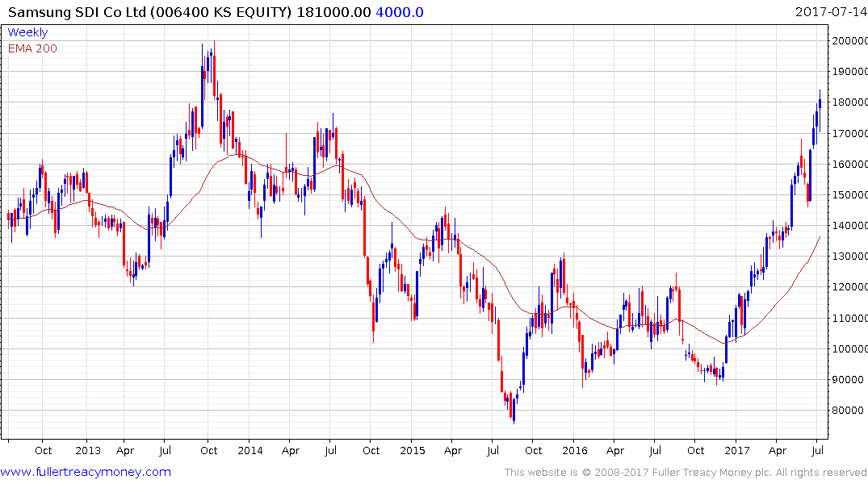Click the 160000 price axis label

[x=849, y=165]
